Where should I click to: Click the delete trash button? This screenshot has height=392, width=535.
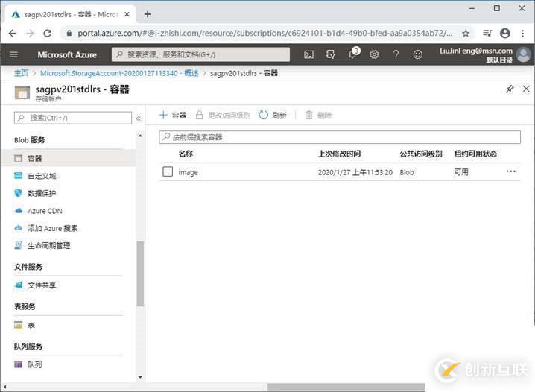(318, 115)
